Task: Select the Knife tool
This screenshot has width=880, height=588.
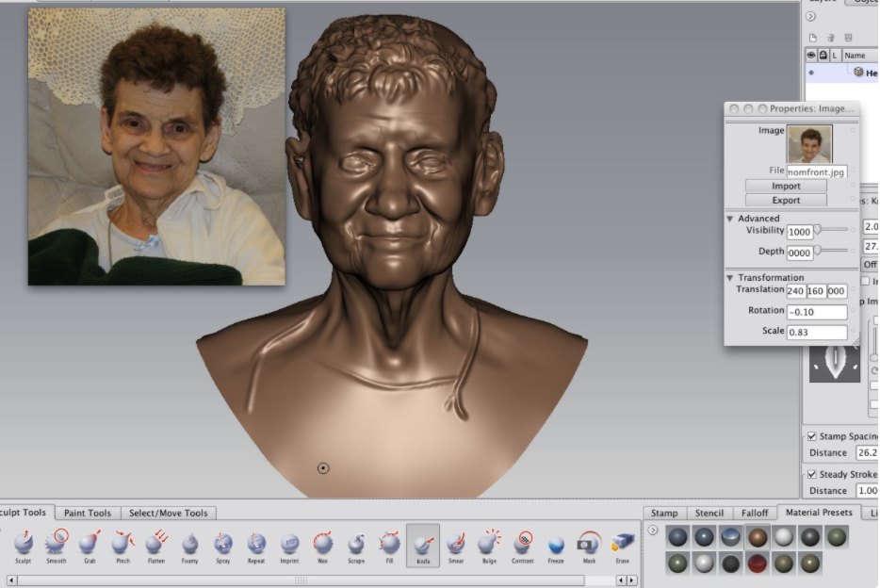Action: (x=423, y=546)
